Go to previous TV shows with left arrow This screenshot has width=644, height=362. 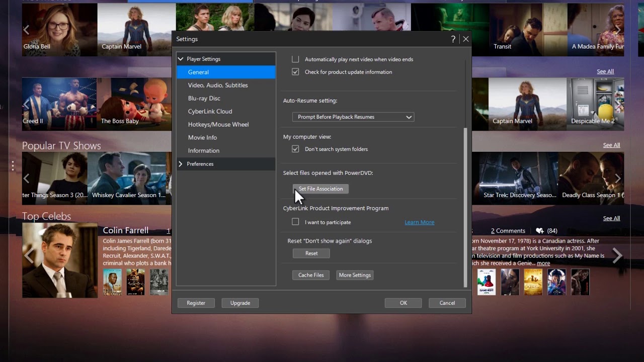click(27, 178)
